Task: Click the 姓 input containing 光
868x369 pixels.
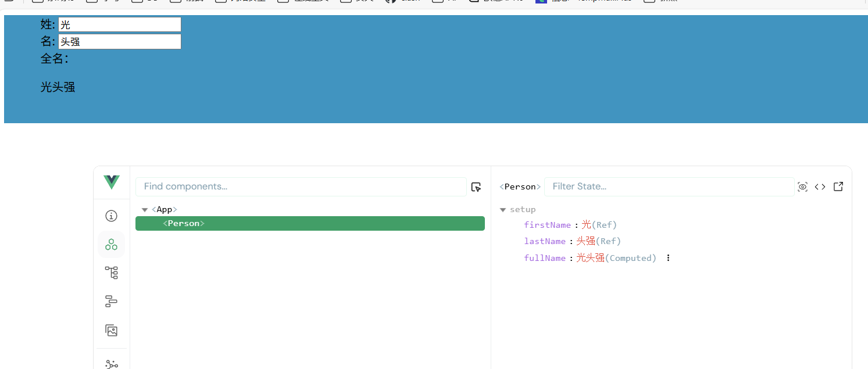Action: tap(119, 24)
